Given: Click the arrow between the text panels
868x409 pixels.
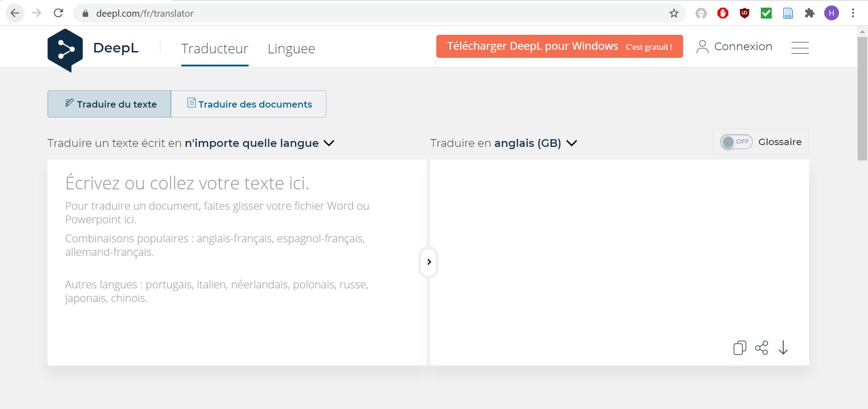Looking at the screenshot, I should (x=429, y=262).
